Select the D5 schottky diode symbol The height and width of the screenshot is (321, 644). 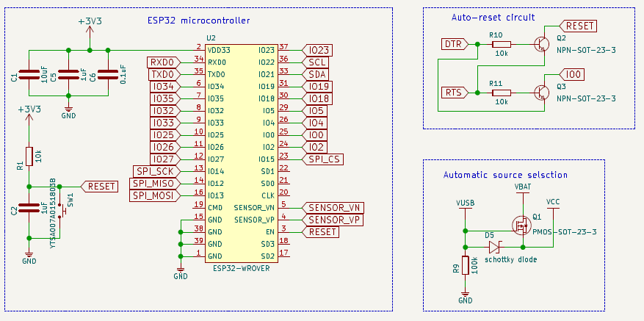click(x=494, y=248)
